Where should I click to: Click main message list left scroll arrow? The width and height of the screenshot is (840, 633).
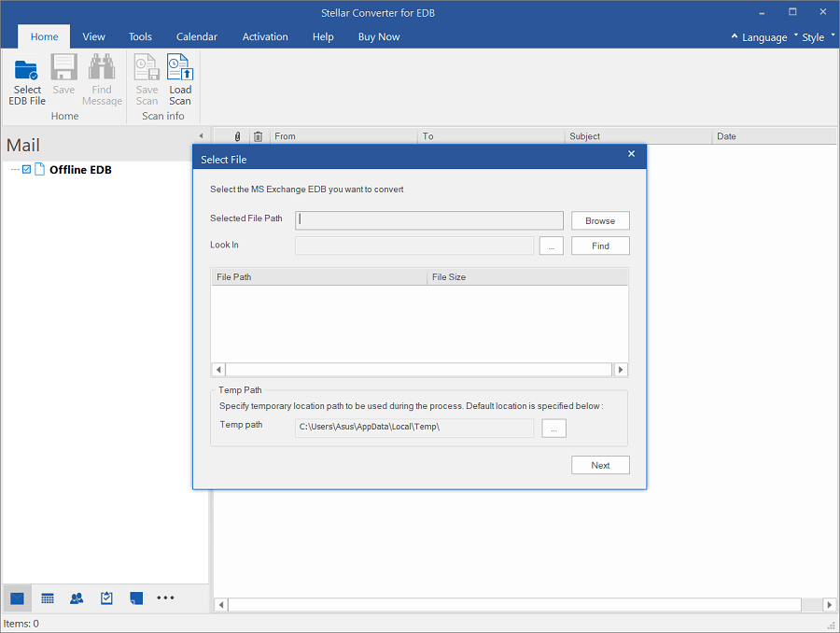[x=221, y=605]
